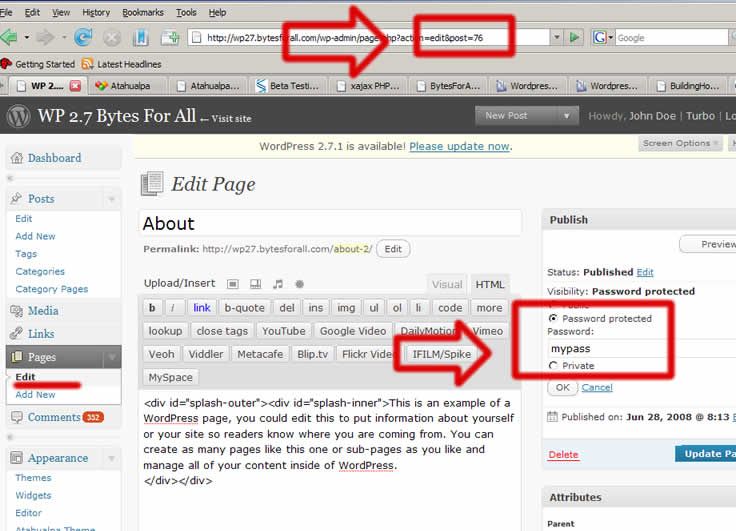The width and height of the screenshot is (736, 531).
Task: Open the View menu
Action: pos(61,13)
